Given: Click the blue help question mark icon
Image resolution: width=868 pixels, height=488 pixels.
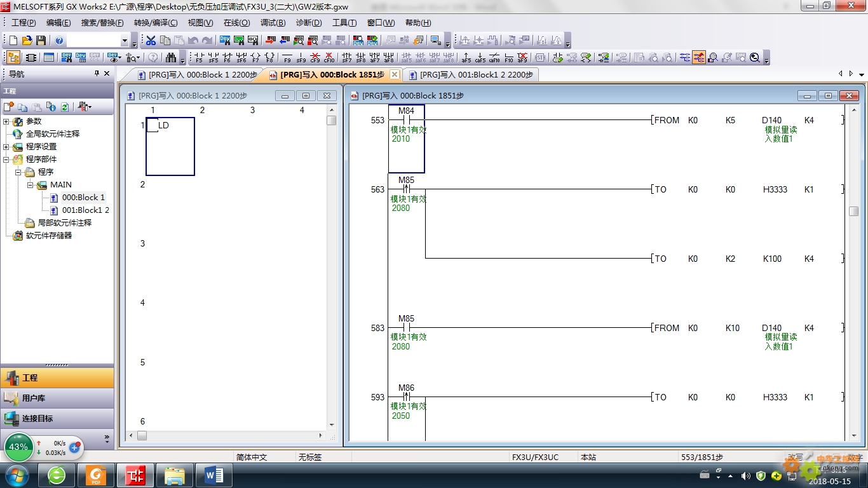Looking at the screenshot, I should (x=59, y=41).
